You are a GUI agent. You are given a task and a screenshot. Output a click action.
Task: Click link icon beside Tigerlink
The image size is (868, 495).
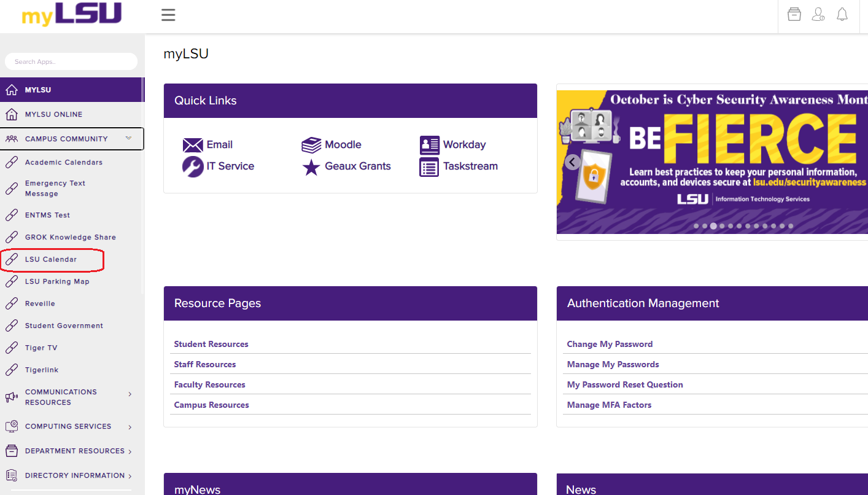click(11, 370)
